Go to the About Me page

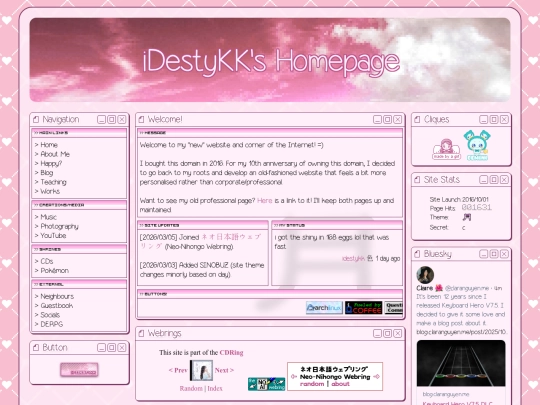coord(55,154)
